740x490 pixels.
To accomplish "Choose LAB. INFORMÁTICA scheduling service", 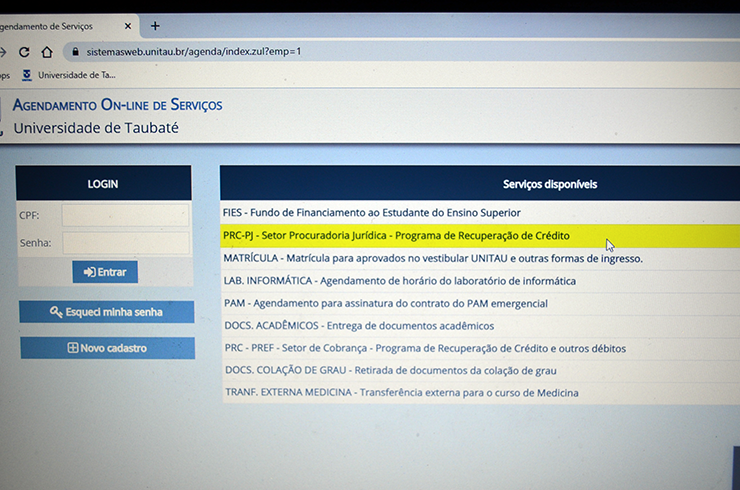I will pyautogui.click(x=399, y=281).
